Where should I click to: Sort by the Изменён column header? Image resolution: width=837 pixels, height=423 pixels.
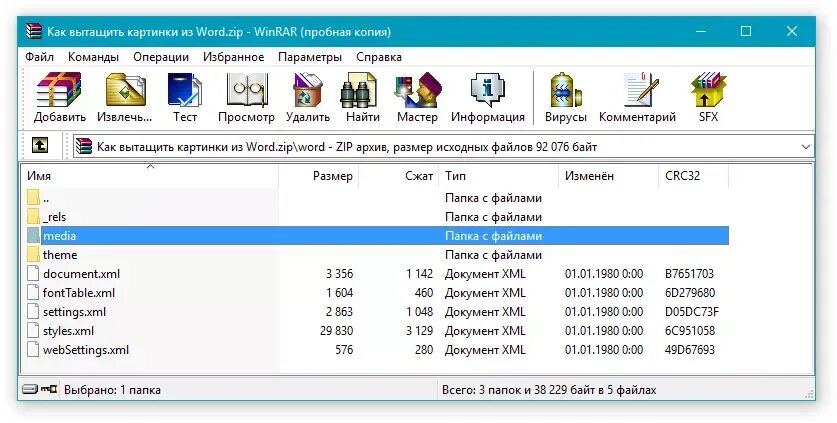coord(609,176)
